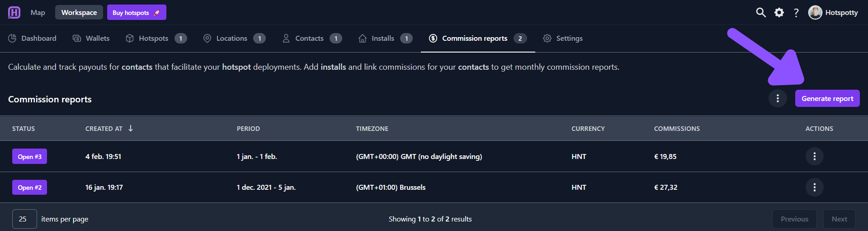This screenshot has width=868, height=231.
Task: Click the help question mark icon
Action: [796, 13]
